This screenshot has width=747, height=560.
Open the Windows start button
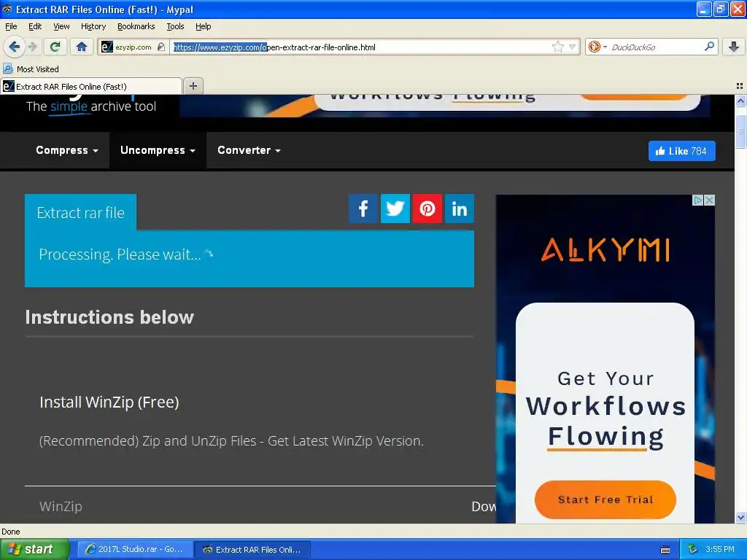coord(35,549)
